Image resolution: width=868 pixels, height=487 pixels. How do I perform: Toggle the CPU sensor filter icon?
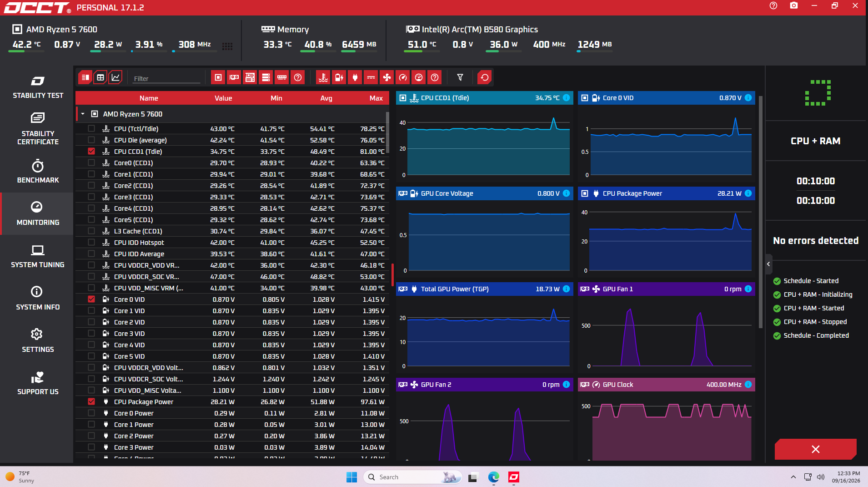pyautogui.click(x=218, y=77)
